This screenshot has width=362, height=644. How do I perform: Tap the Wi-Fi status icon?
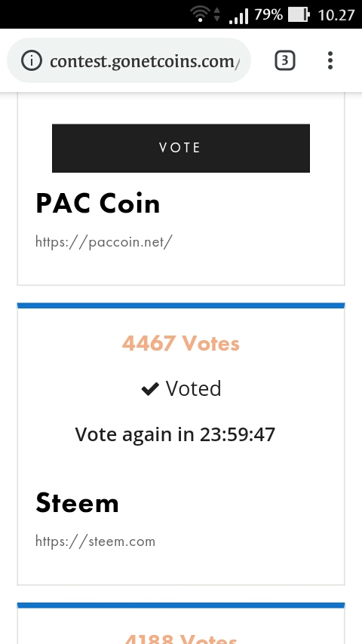pos(200,15)
